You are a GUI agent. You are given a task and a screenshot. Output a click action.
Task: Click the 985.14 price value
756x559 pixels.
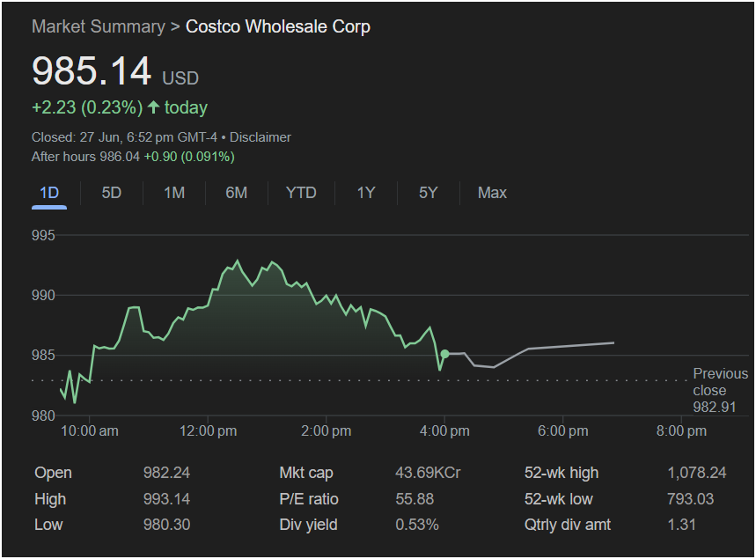[92, 71]
